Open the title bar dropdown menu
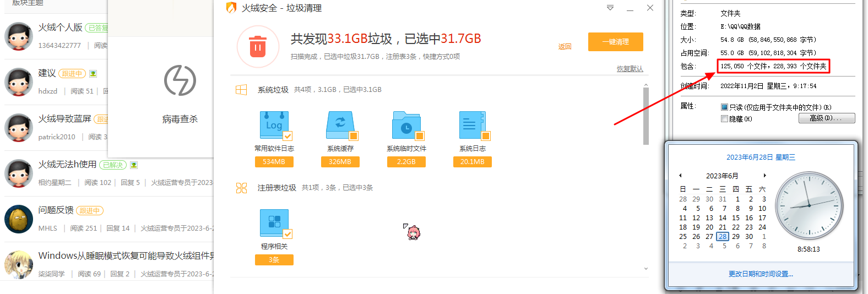The width and height of the screenshot is (868, 294). 610,8
